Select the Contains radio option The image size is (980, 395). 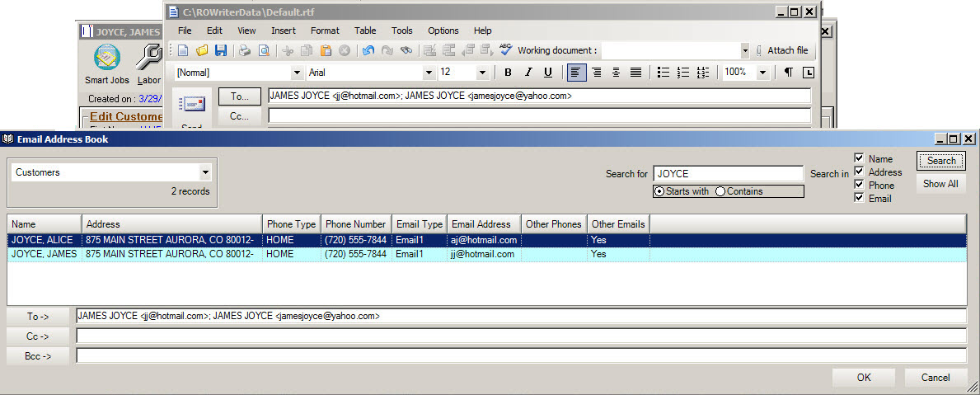pyautogui.click(x=720, y=191)
